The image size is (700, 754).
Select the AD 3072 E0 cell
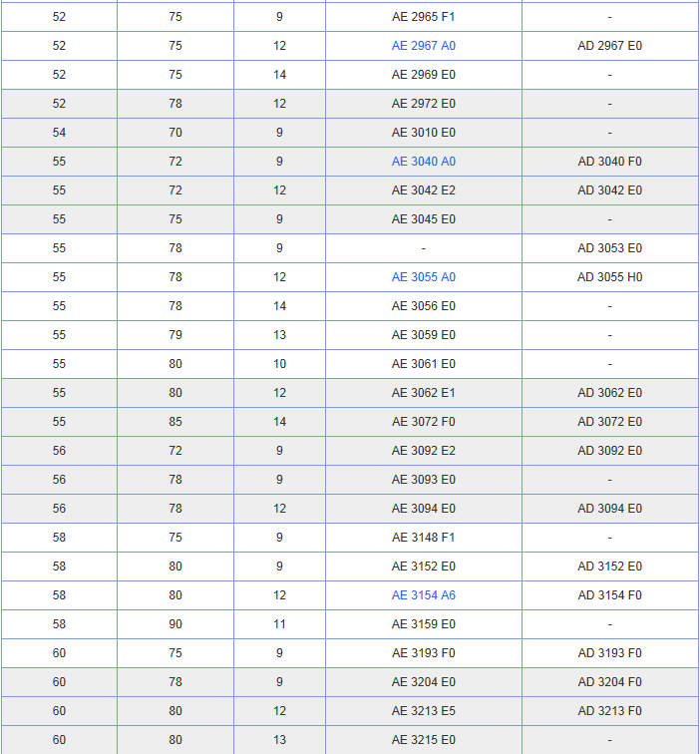(x=609, y=422)
